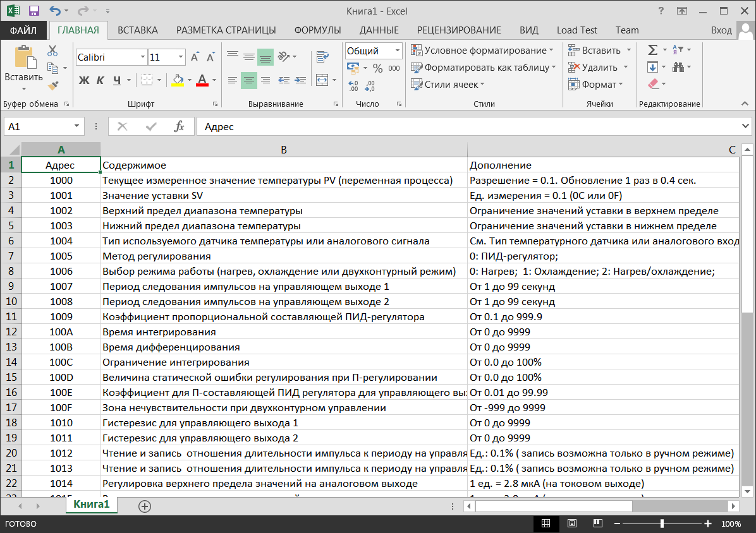
Task: Toggle italic formatting (К)
Action: 101,80
